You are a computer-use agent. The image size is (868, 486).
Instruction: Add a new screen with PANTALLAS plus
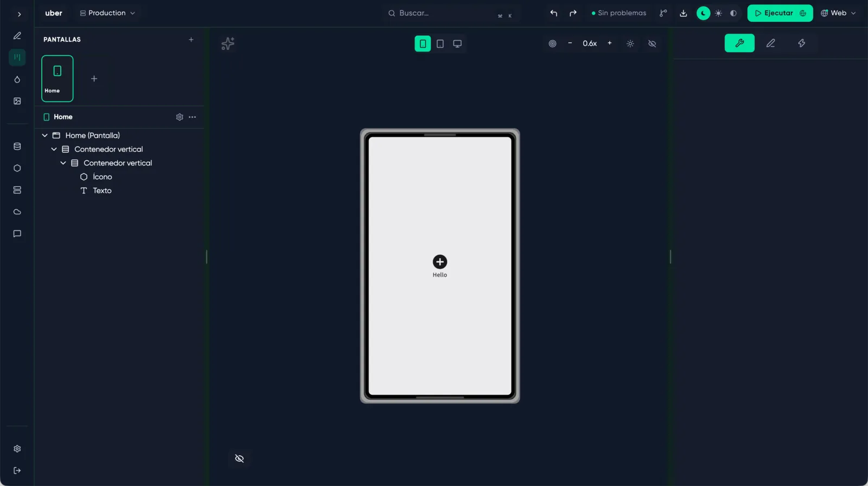coord(191,40)
